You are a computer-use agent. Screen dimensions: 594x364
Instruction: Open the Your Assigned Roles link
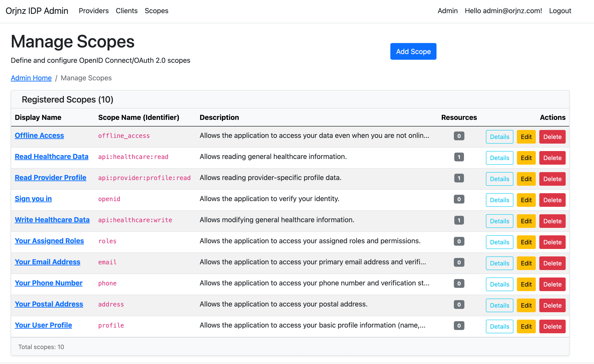[49, 241]
